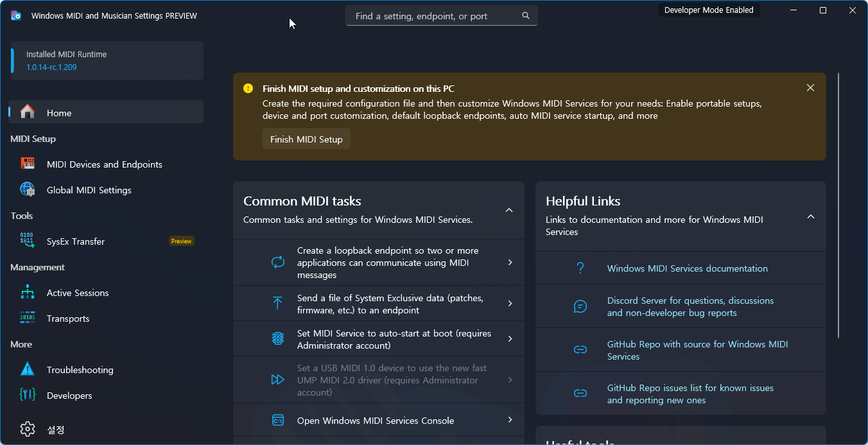Click the SysEx Transfer binary icon
This screenshot has height=445, width=868.
tap(27, 241)
